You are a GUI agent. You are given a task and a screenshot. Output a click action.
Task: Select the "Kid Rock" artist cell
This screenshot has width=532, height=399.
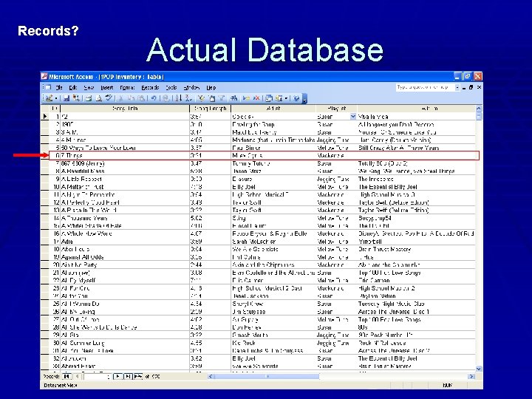pos(273,343)
